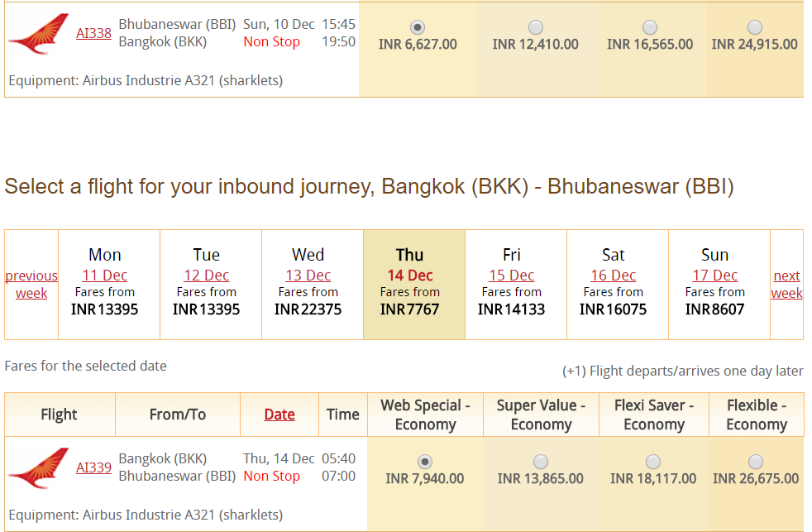Switch to Tue 12 Dec fares
The image size is (812, 532).
tap(206, 276)
